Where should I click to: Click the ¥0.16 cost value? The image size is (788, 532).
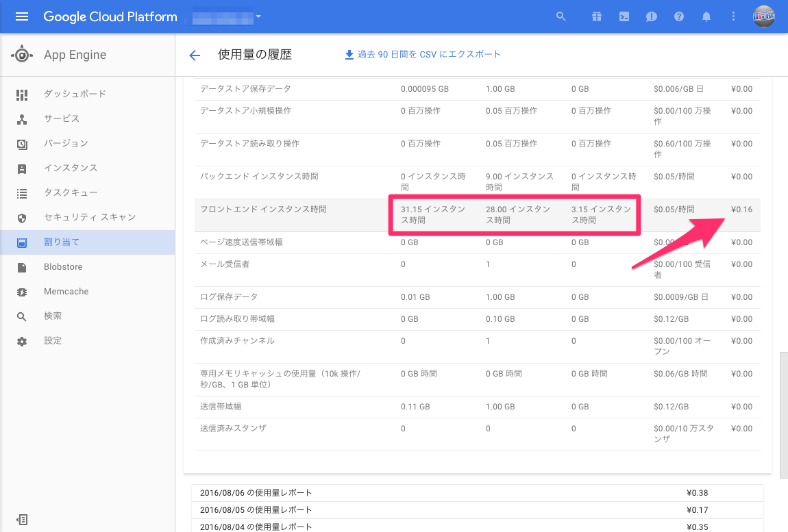(x=741, y=210)
